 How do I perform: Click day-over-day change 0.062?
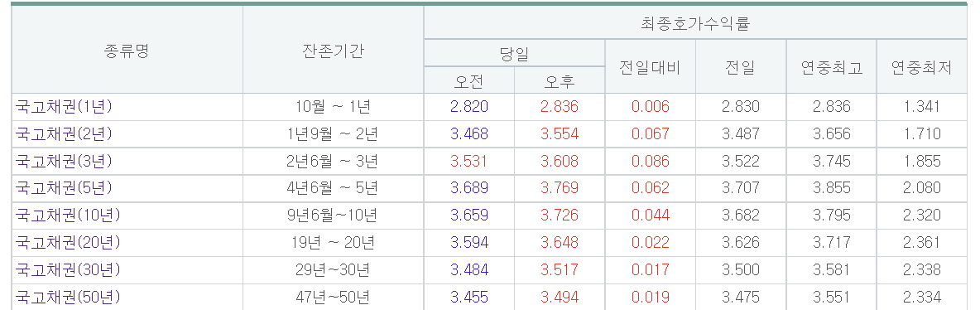pos(650,188)
